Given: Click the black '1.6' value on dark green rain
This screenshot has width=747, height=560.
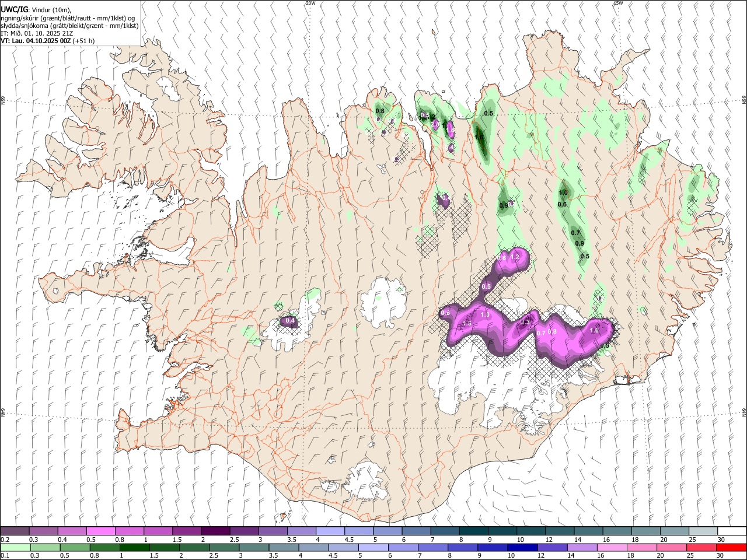Looking at the screenshot, I should pyautogui.click(x=479, y=138).
